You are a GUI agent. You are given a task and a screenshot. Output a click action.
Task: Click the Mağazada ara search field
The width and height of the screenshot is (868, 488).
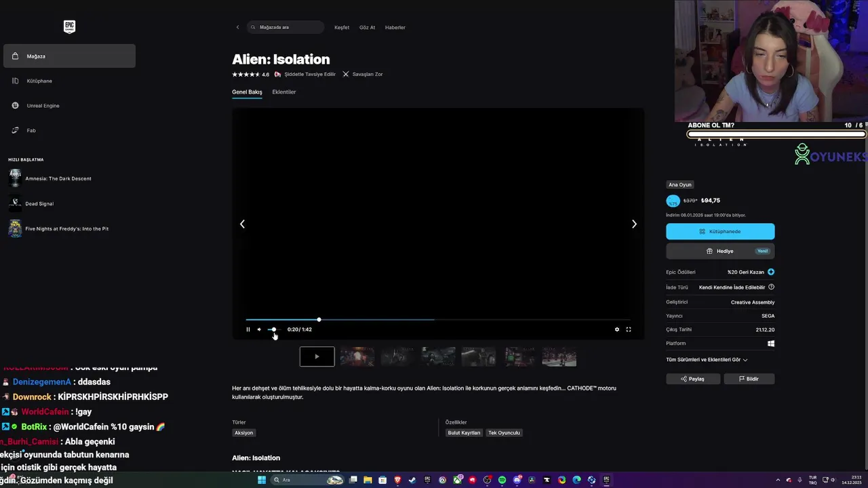click(x=285, y=27)
